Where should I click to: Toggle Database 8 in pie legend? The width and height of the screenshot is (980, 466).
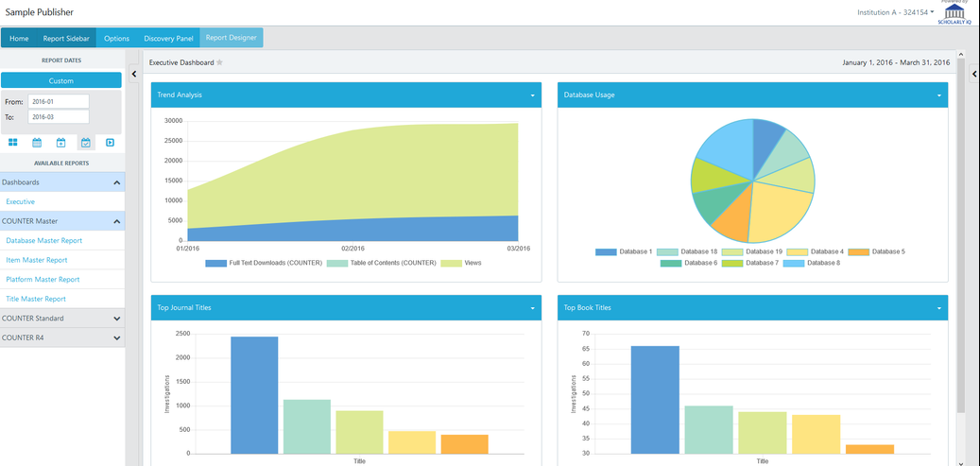[811, 264]
